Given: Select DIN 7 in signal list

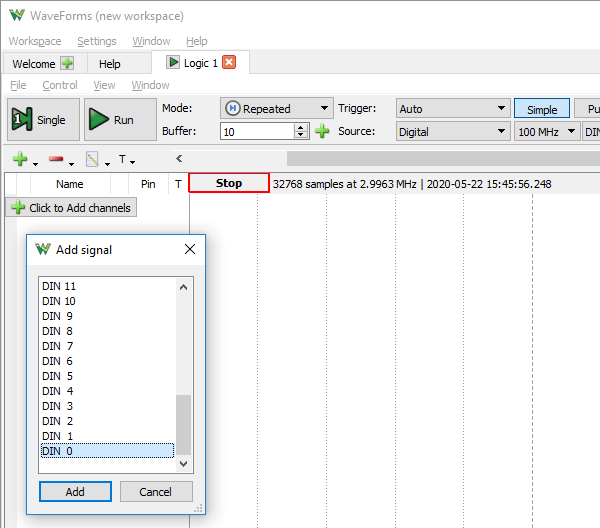Looking at the screenshot, I should point(108,346).
